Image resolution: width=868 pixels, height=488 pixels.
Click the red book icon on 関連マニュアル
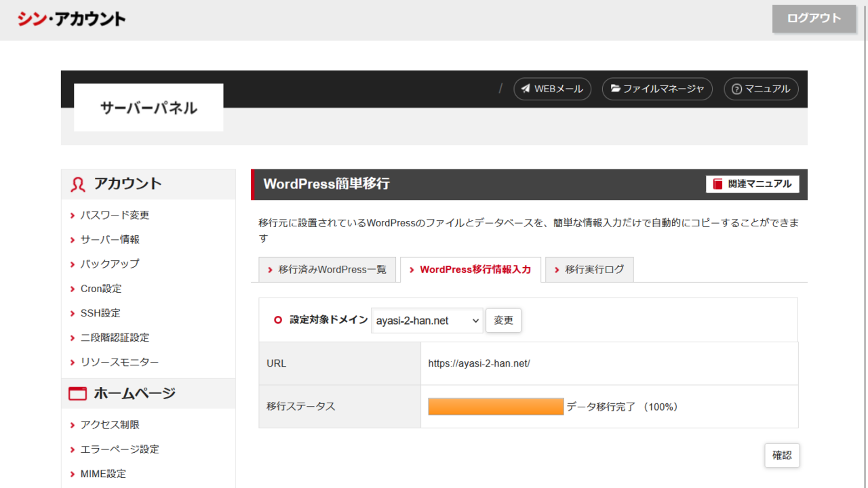718,184
